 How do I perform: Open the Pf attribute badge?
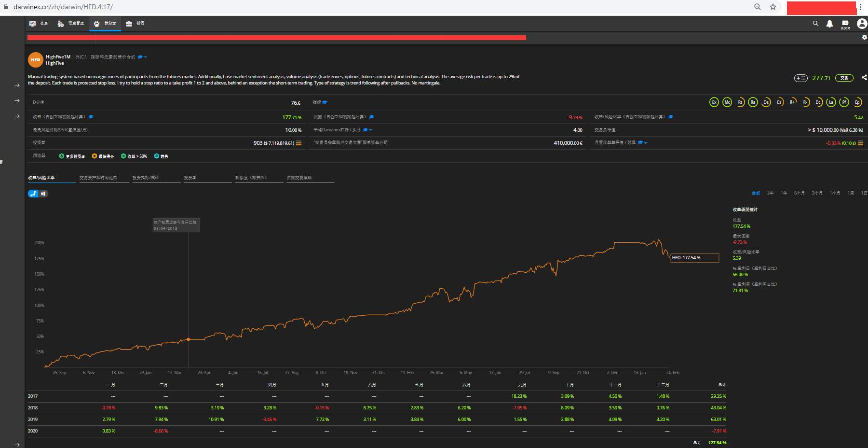844,102
